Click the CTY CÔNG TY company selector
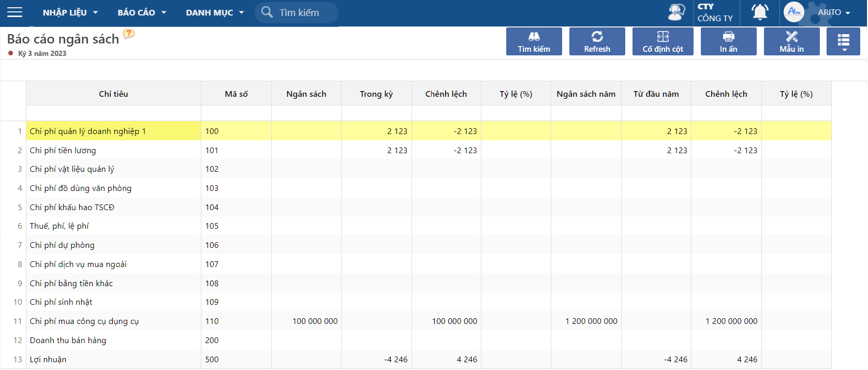This screenshot has height=370, width=868. pos(716,12)
